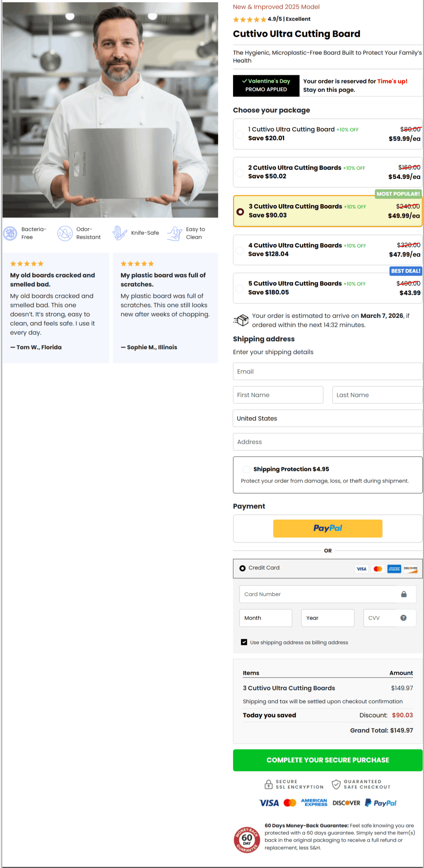
Task: Click the Secure SSL Encryption padlock icon
Action: (x=269, y=784)
